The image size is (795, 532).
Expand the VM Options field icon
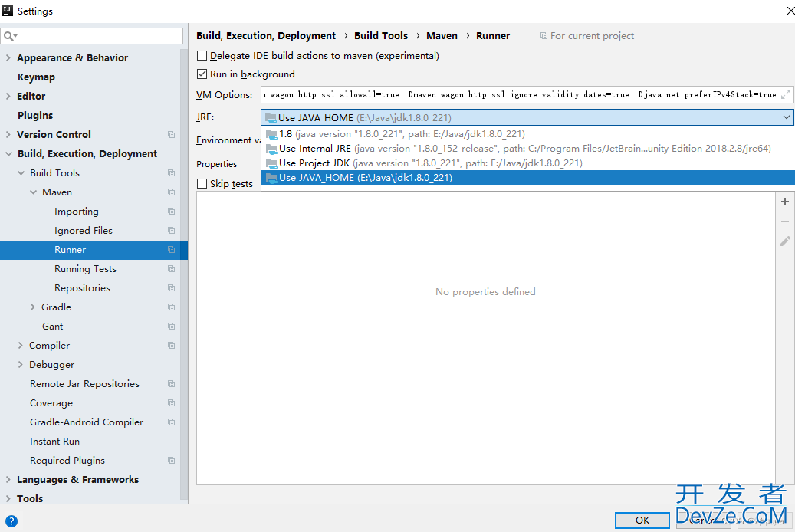pyautogui.click(x=786, y=94)
